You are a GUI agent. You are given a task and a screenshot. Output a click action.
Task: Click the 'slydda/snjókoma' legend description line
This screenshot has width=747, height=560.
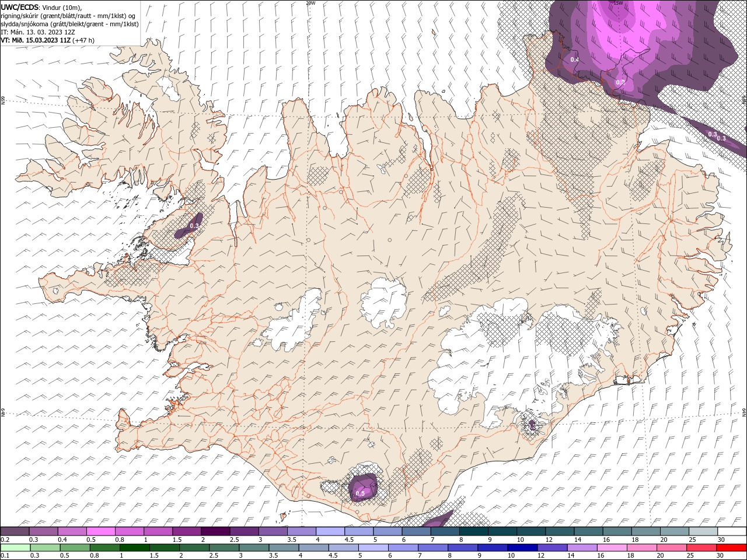tap(69, 24)
